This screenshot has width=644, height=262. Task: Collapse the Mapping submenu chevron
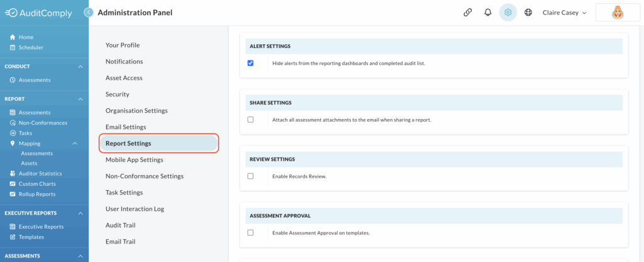[x=75, y=144]
